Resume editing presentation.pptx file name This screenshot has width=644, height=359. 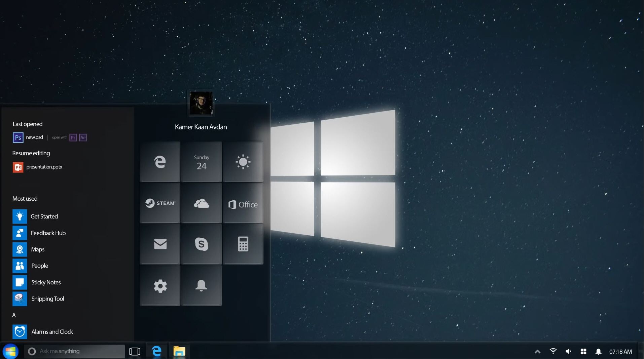44,167
